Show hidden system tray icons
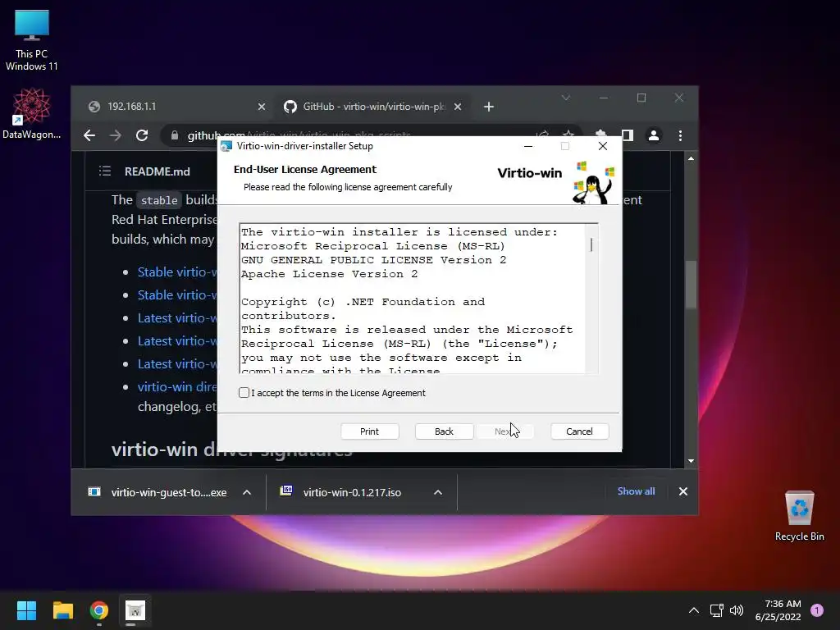 [x=694, y=610]
